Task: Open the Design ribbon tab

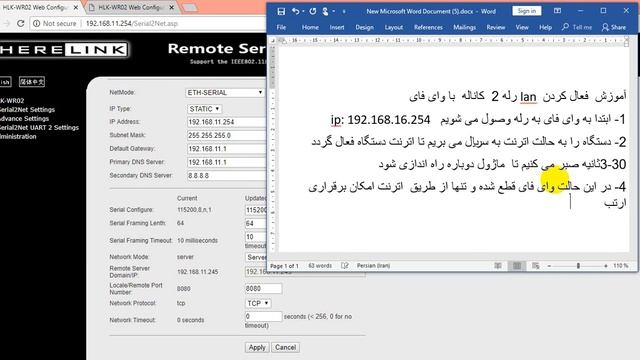Action: [364, 27]
